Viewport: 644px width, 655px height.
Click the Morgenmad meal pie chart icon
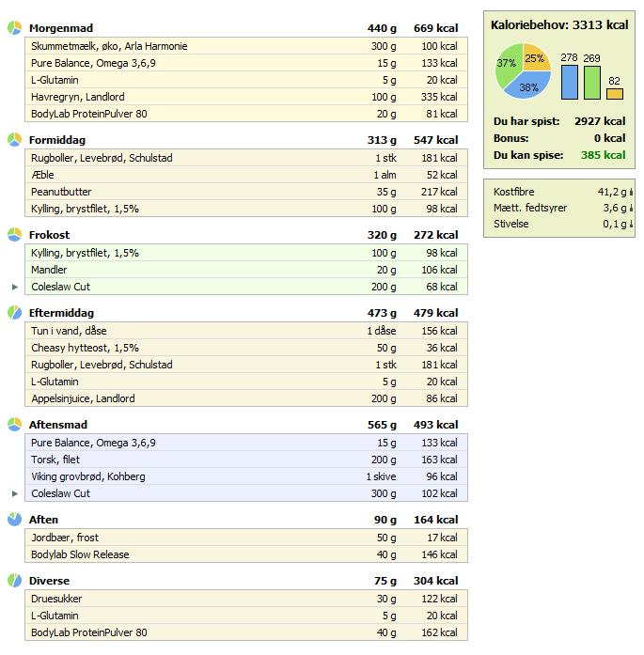tap(15, 27)
